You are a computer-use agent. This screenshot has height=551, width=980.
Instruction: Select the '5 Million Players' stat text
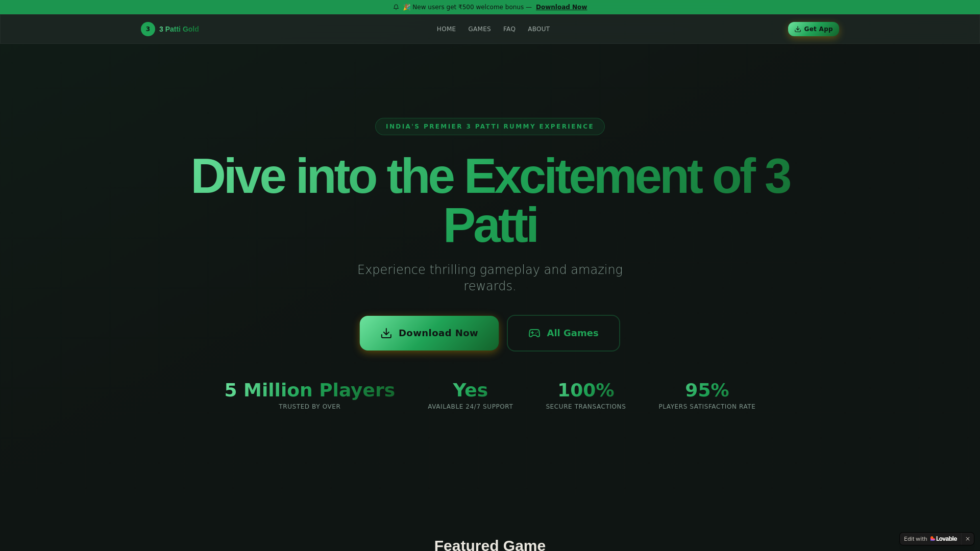click(x=310, y=390)
